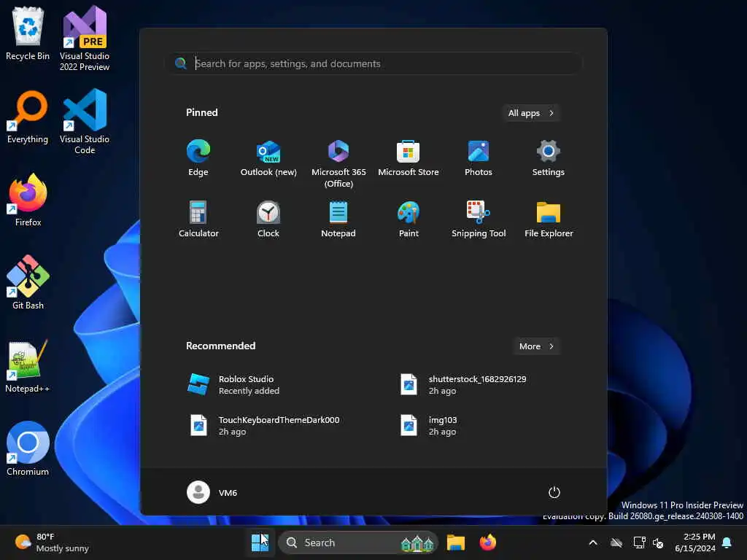Focus the Start menu search field
The height and width of the screenshot is (560, 747).
coord(375,63)
